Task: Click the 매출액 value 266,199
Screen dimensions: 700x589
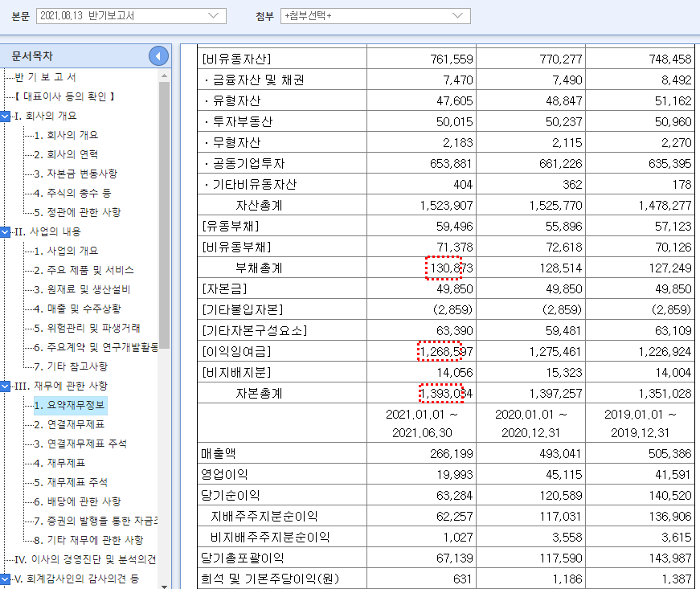Action: point(452,454)
